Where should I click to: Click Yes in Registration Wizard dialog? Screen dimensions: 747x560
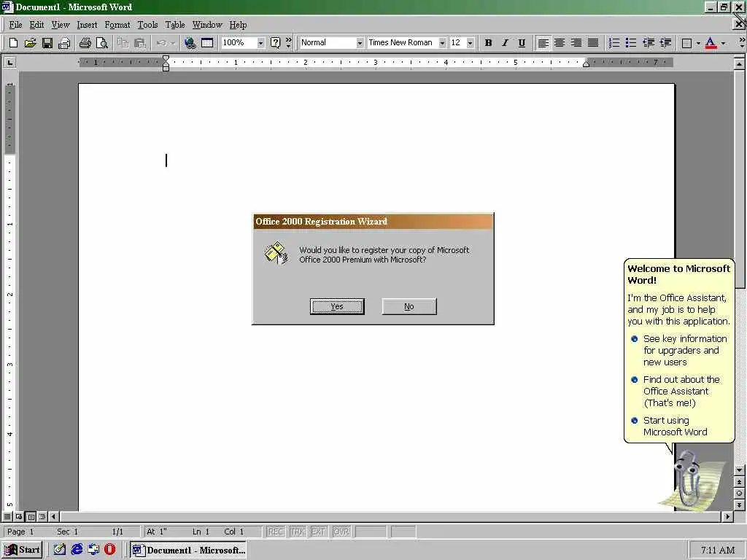pos(337,306)
